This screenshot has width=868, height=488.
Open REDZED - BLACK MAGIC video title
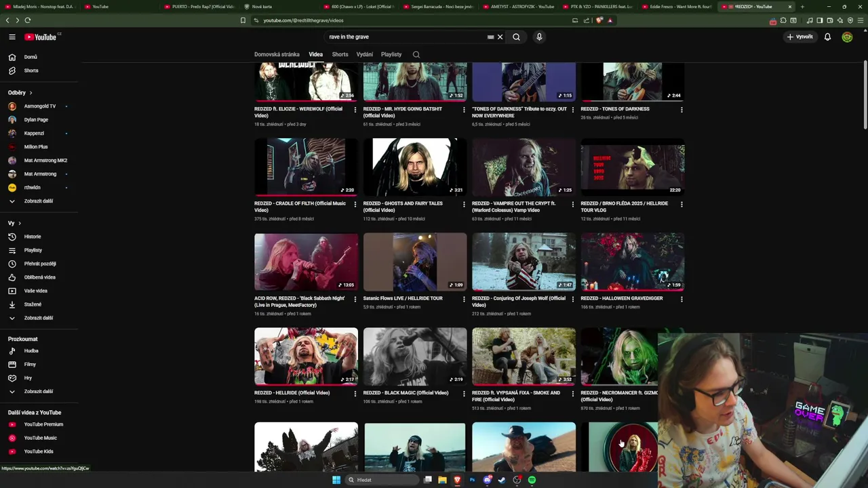[406, 393]
